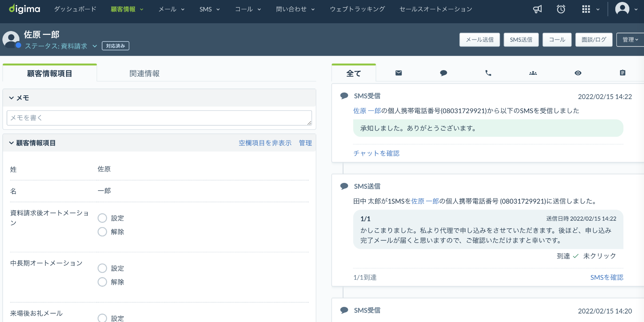Click the 1/1到達 text
The image size is (644, 322).
(x=365, y=277)
